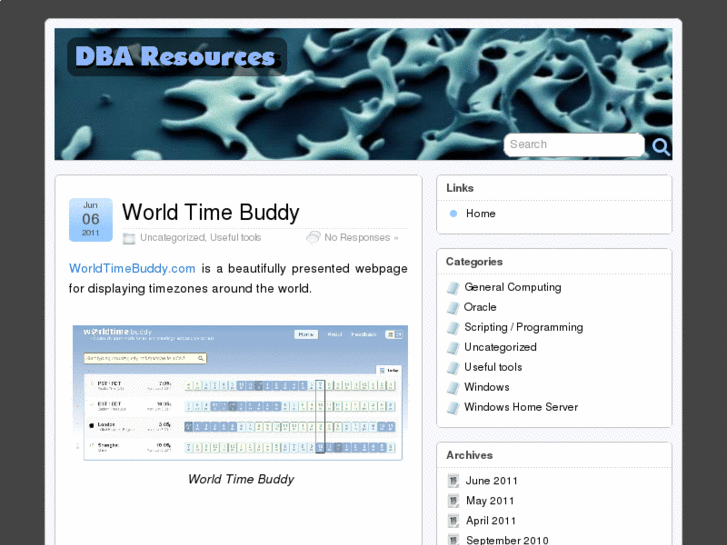Viewport: 727px width, 545px height.
Task: Open the World Time Buddy screenshot thumbnail
Action: pos(240,392)
